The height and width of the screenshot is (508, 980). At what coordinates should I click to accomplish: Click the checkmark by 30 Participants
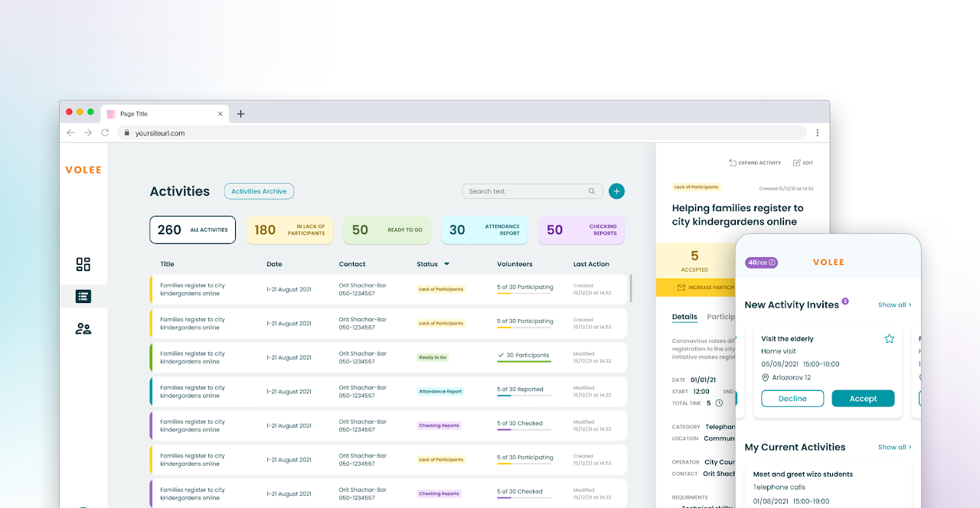coord(501,355)
